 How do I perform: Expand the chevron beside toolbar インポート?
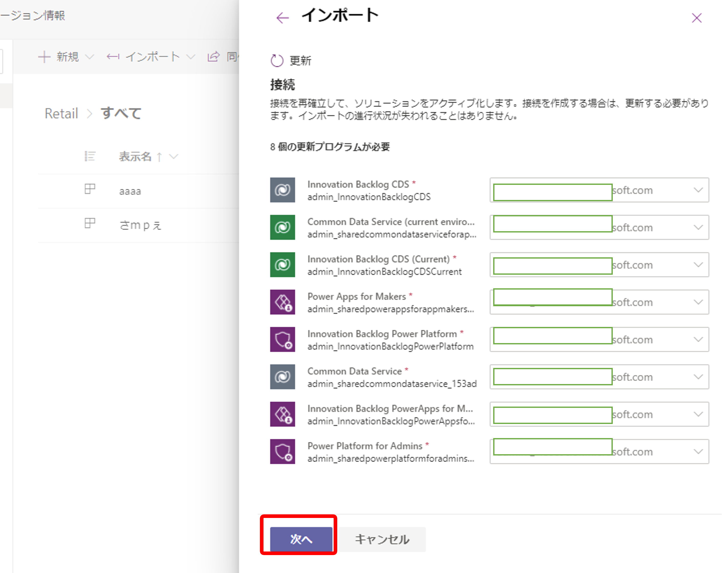(x=191, y=57)
